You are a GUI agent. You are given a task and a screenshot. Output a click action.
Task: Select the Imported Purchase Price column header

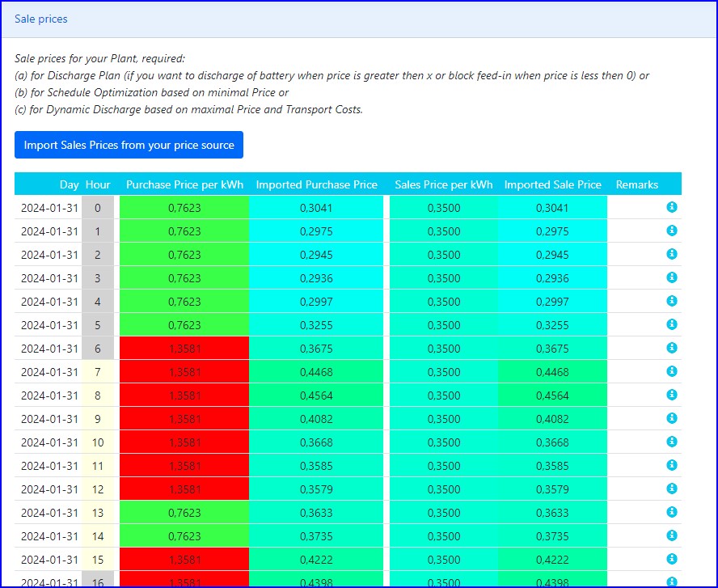click(x=316, y=184)
